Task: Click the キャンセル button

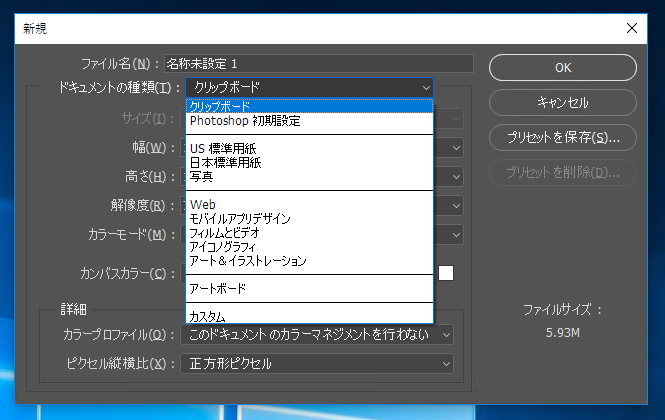Action: point(562,102)
